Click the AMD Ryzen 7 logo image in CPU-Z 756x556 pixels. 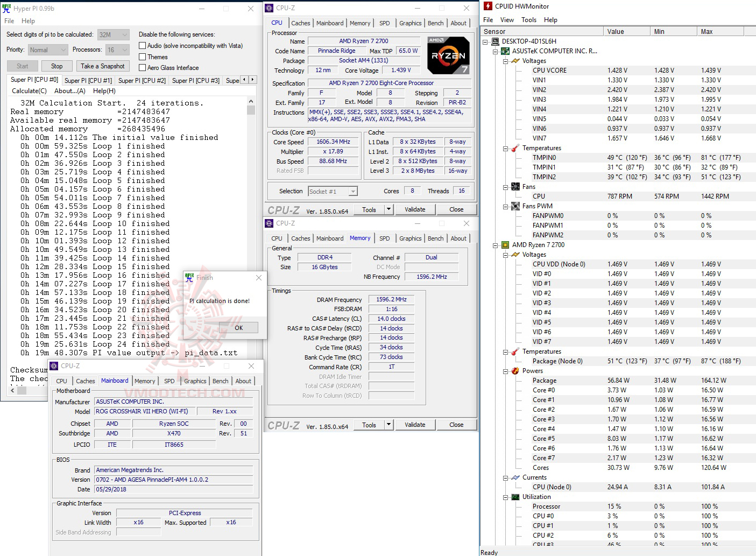pos(448,54)
